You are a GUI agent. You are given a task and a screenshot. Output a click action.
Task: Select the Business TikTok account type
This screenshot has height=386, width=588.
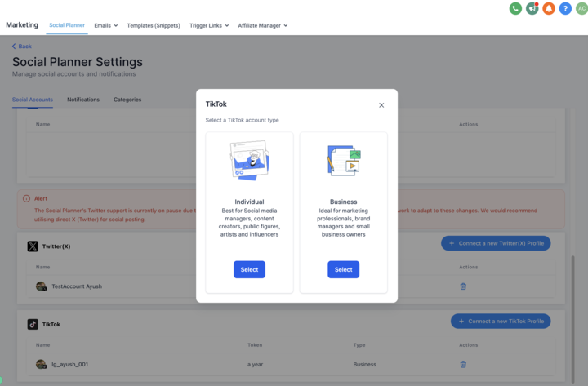tap(344, 269)
